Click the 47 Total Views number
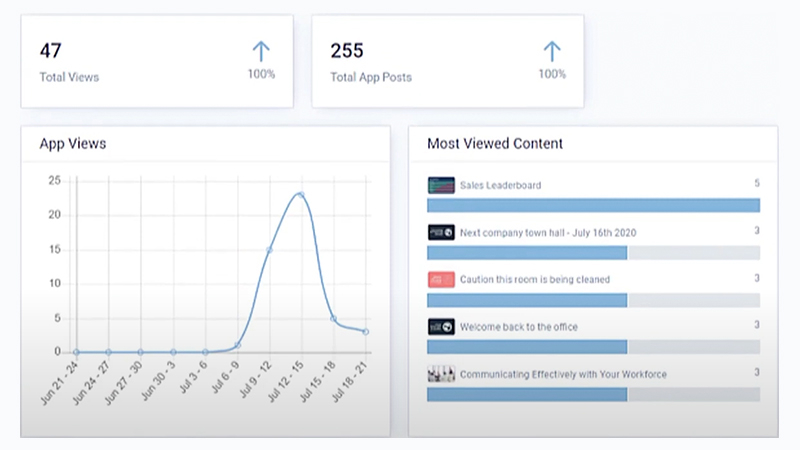 (x=50, y=51)
